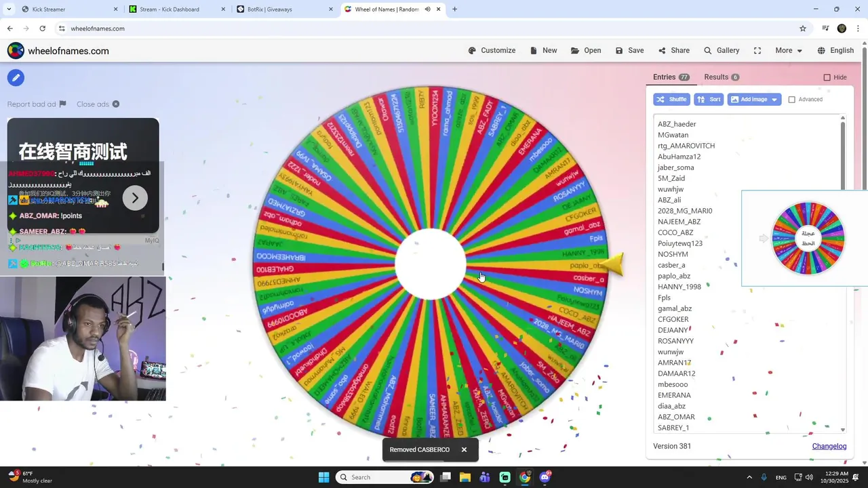Open the browser three-dot menu
The height and width of the screenshot is (488, 868).
(x=858, y=28)
